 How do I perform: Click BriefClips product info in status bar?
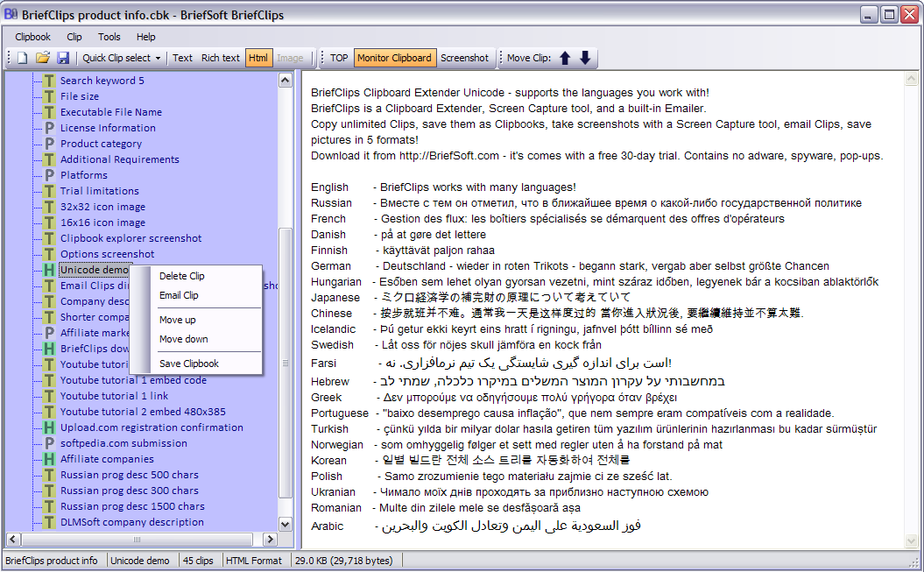click(52, 561)
